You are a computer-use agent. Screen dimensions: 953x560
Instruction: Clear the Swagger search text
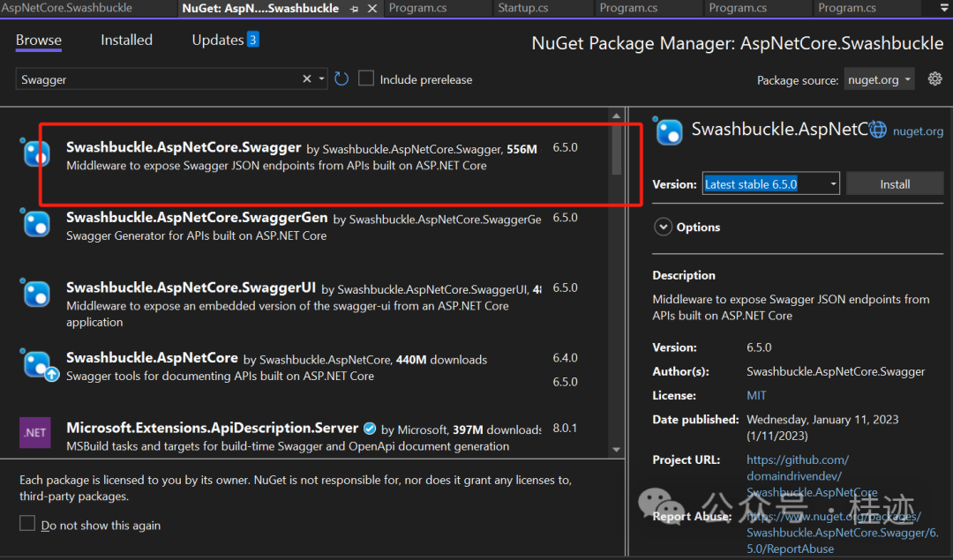click(307, 79)
